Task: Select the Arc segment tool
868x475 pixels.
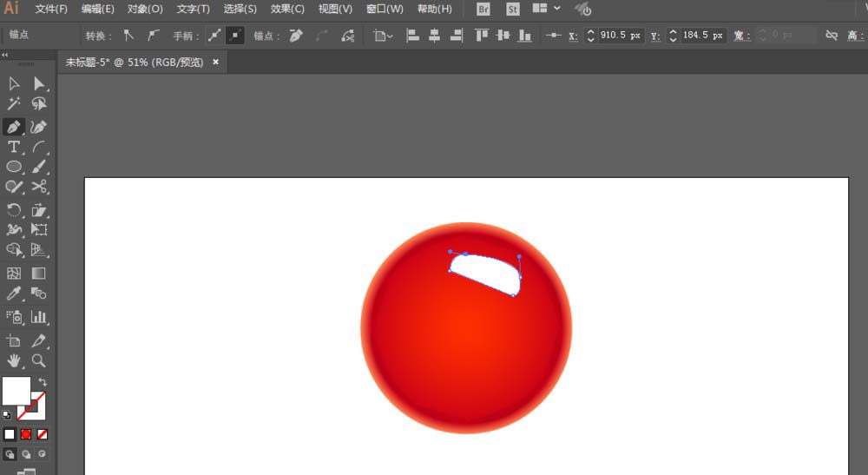Action: tap(38, 147)
